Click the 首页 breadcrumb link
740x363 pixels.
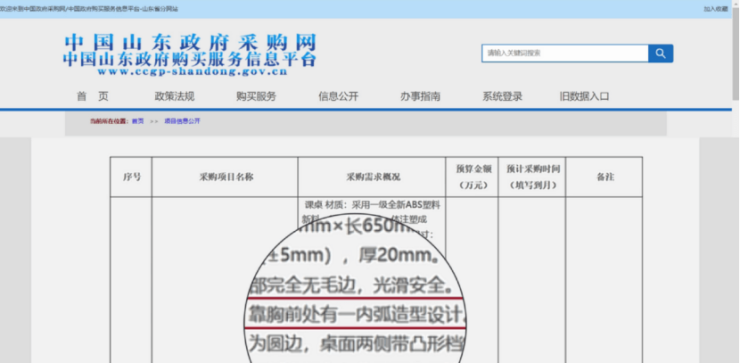point(137,121)
